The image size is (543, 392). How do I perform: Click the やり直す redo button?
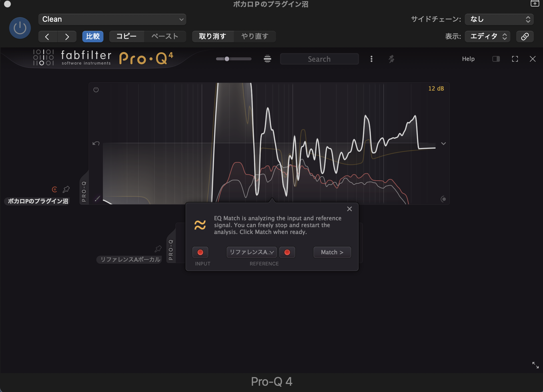(x=255, y=37)
